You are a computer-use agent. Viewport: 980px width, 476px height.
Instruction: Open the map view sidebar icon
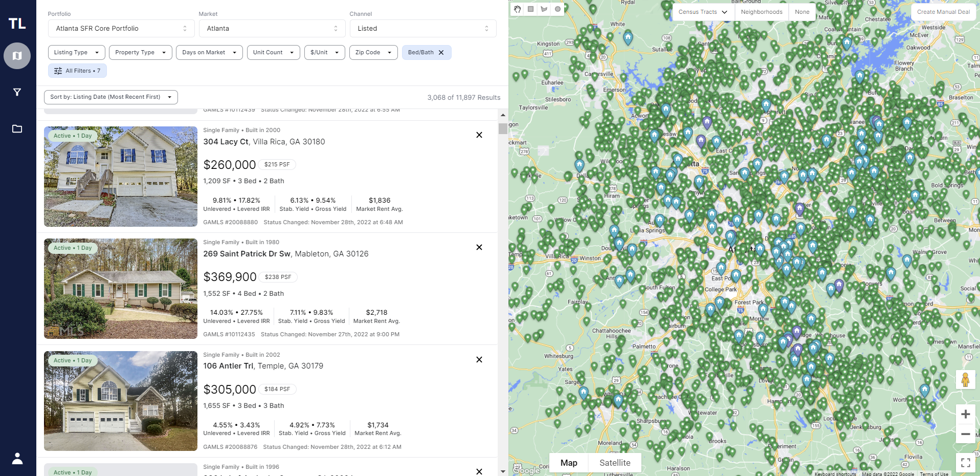coord(17,56)
